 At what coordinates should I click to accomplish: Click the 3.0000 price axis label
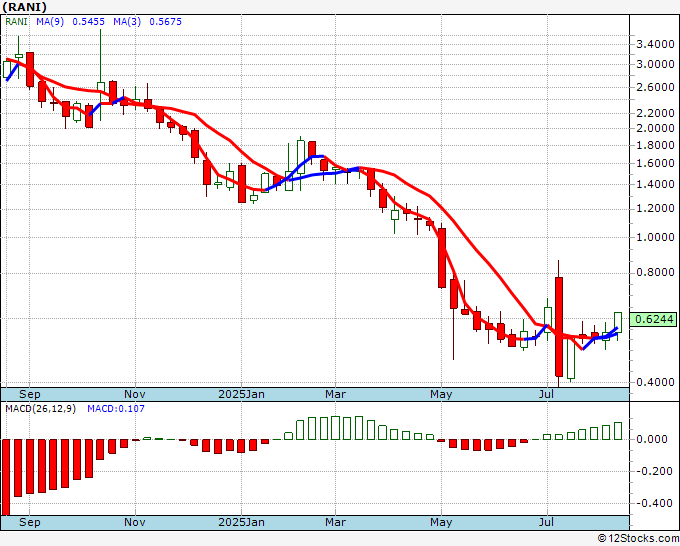(x=655, y=64)
